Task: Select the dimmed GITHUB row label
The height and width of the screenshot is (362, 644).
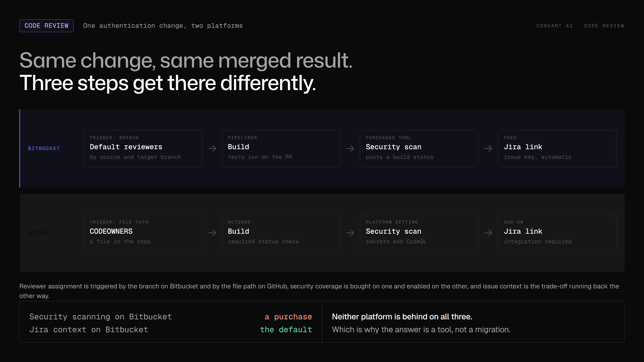Action: [x=38, y=233]
